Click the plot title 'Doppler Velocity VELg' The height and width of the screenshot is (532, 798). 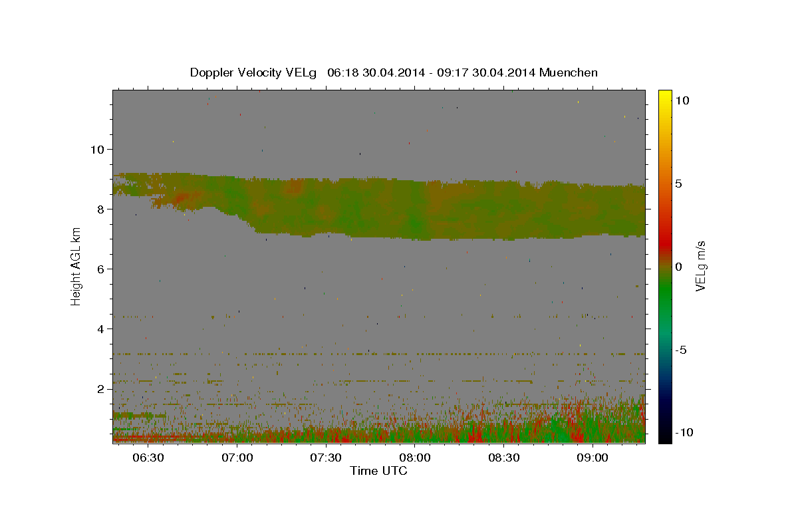[x=255, y=72]
